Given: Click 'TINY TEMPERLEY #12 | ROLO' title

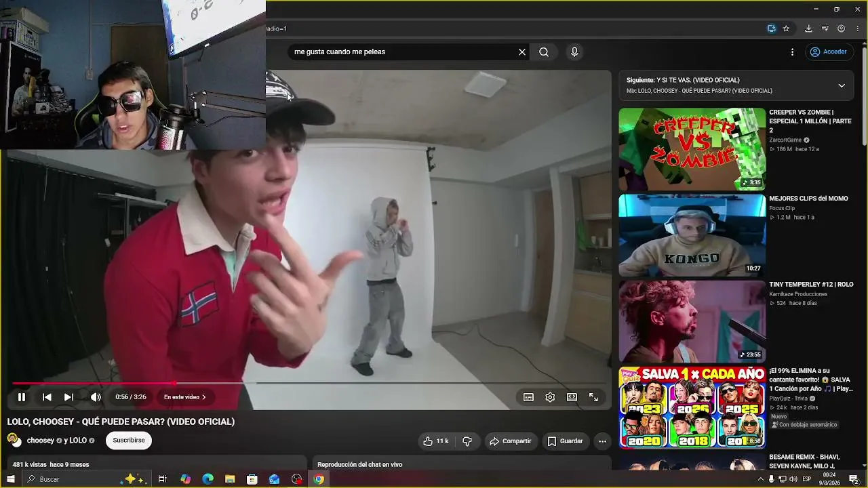Looking at the screenshot, I should (x=811, y=285).
